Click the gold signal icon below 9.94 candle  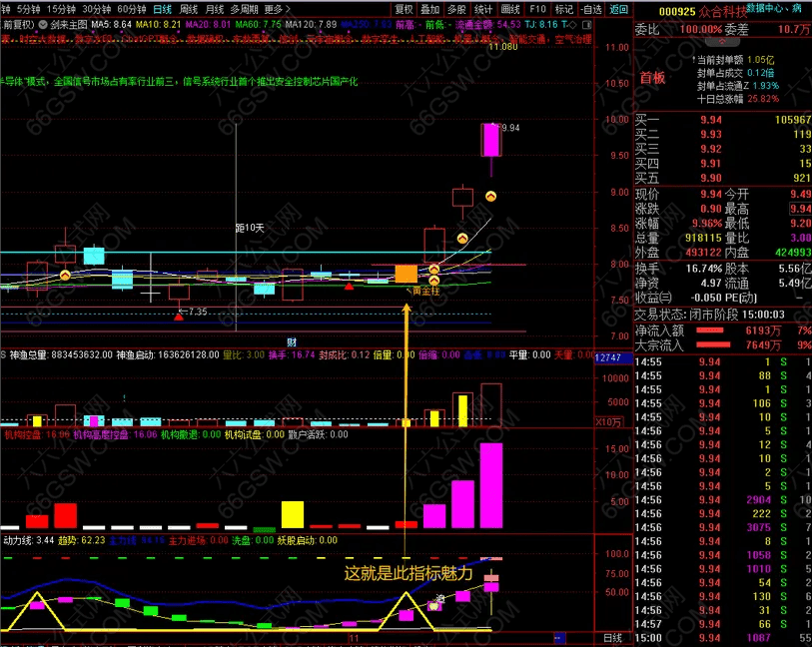coord(491,196)
